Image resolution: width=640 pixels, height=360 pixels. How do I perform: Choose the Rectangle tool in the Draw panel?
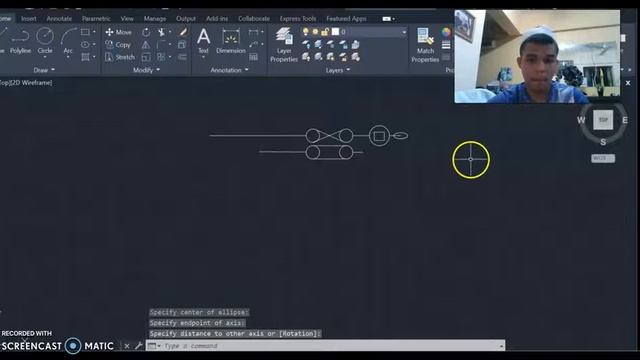85,32
